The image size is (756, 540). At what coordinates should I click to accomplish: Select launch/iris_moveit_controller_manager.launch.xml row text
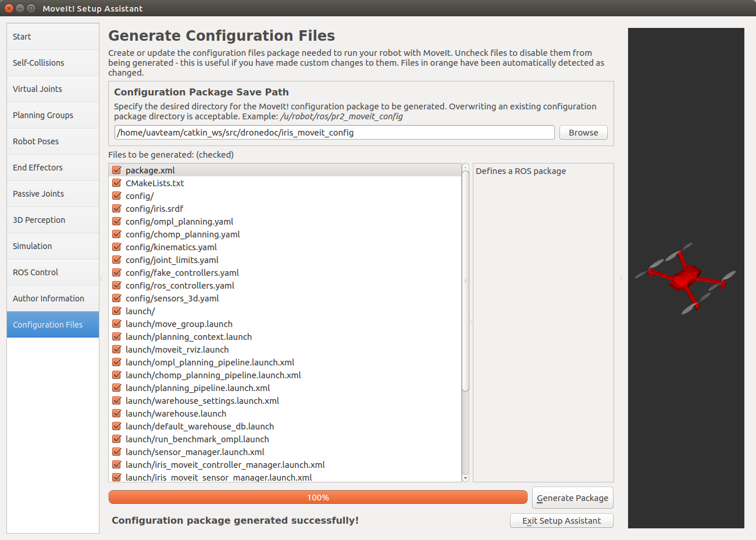coord(225,465)
